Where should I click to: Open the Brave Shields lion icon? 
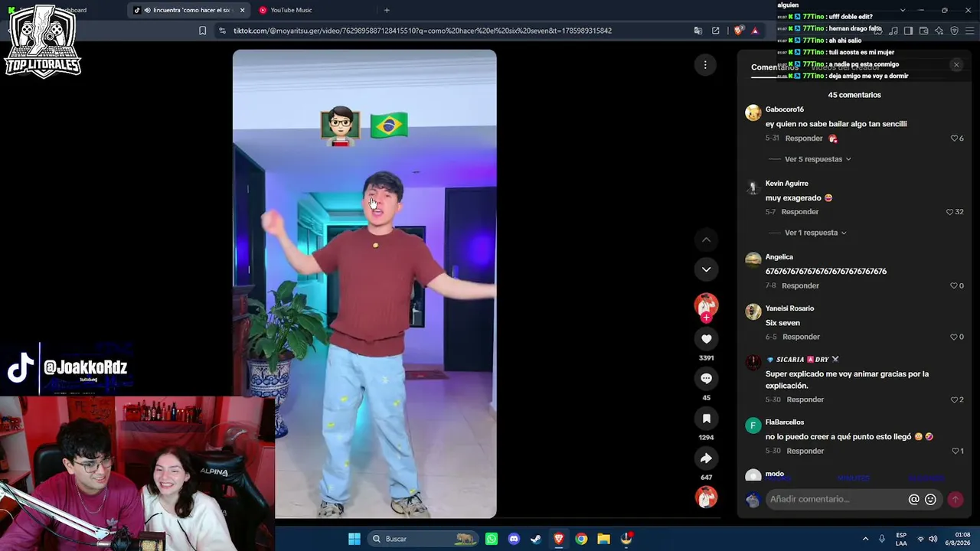pyautogui.click(x=738, y=31)
